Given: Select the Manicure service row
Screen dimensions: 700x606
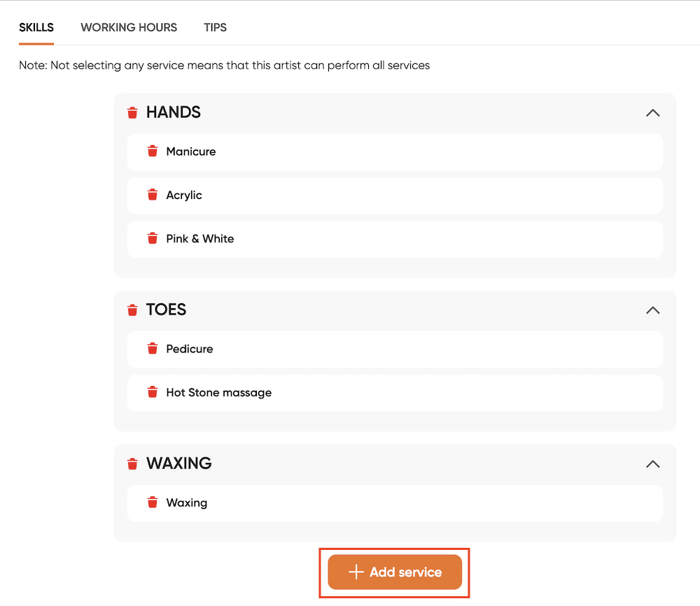Looking at the screenshot, I should click(395, 152).
